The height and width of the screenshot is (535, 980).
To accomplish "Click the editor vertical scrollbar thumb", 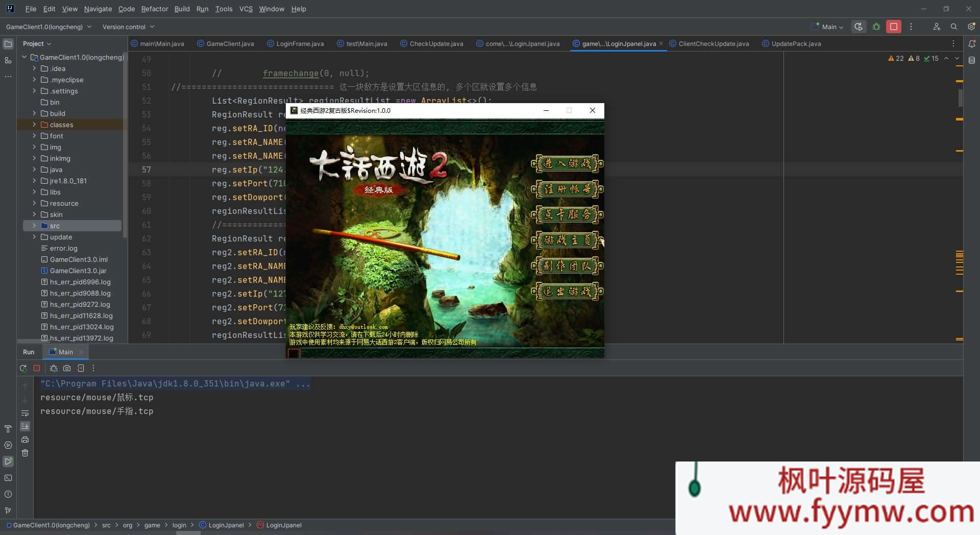I will coord(960,97).
